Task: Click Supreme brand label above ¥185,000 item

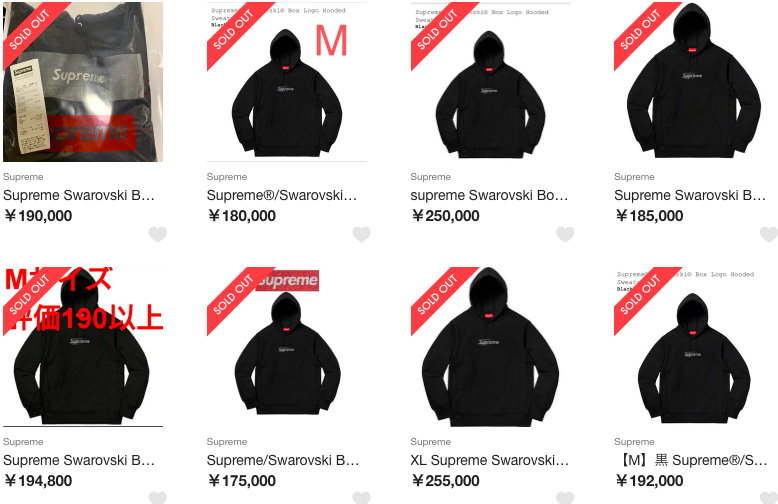Action: point(634,177)
